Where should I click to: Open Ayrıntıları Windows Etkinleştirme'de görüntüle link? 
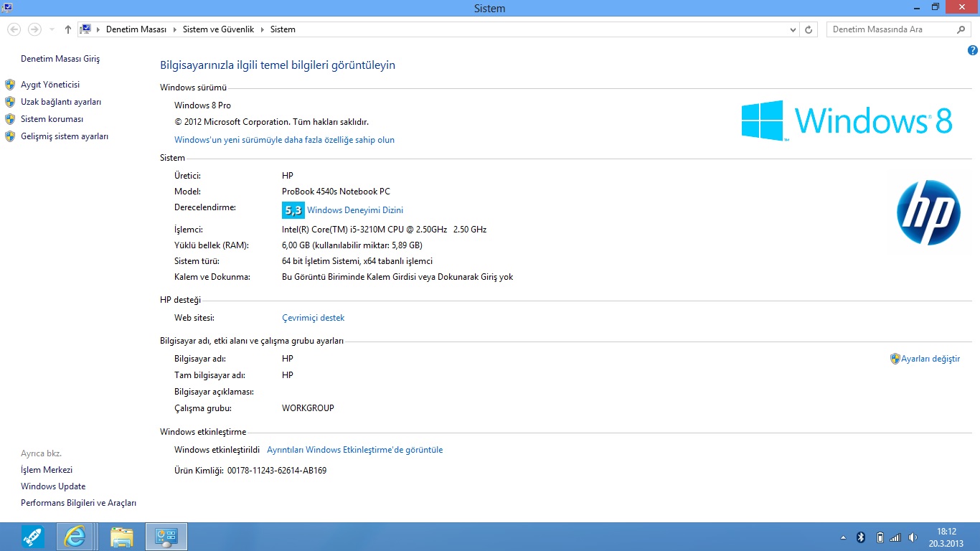point(355,450)
